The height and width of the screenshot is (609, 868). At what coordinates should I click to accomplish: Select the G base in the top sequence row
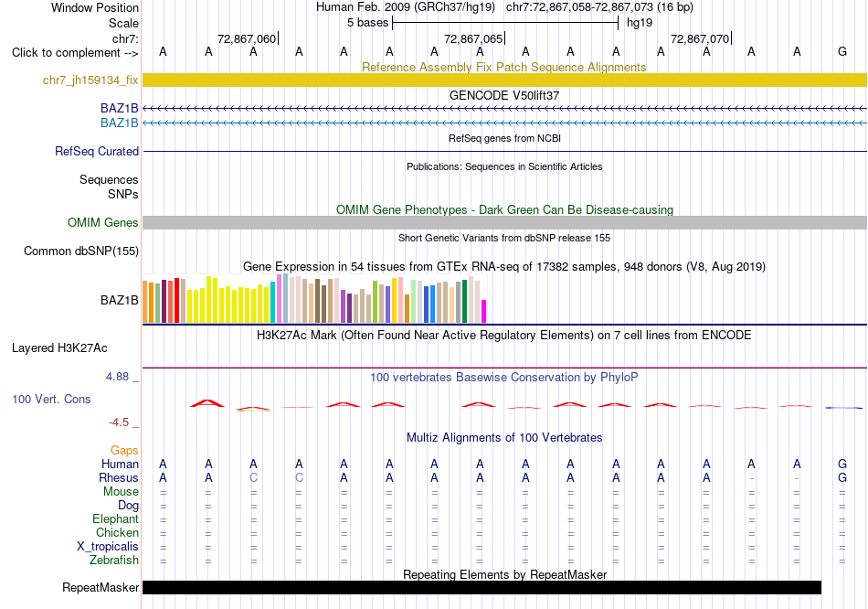842,51
